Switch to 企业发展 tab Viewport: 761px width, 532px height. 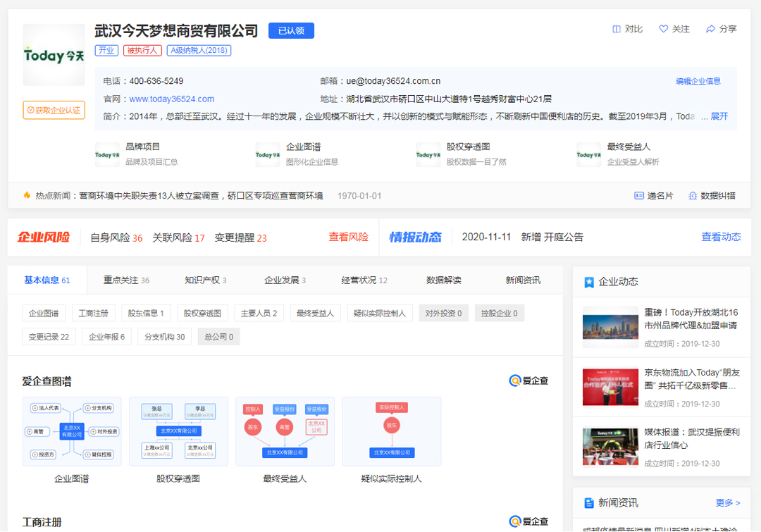coord(285,280)
